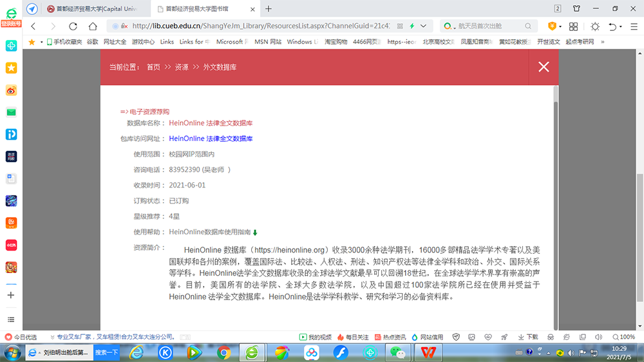The image size is (644, 362).
Task: Open the MSN 网站 bookmark
Action: click(x=268, y=42)
